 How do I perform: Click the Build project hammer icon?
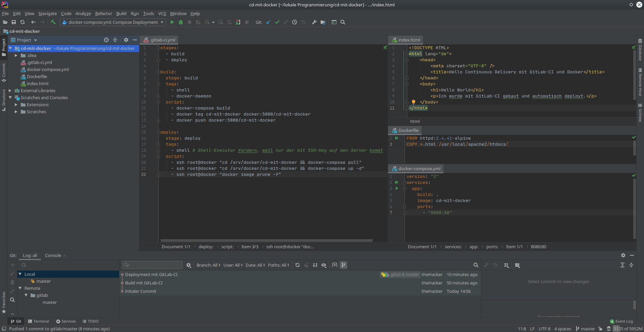(x=53, y=22)
